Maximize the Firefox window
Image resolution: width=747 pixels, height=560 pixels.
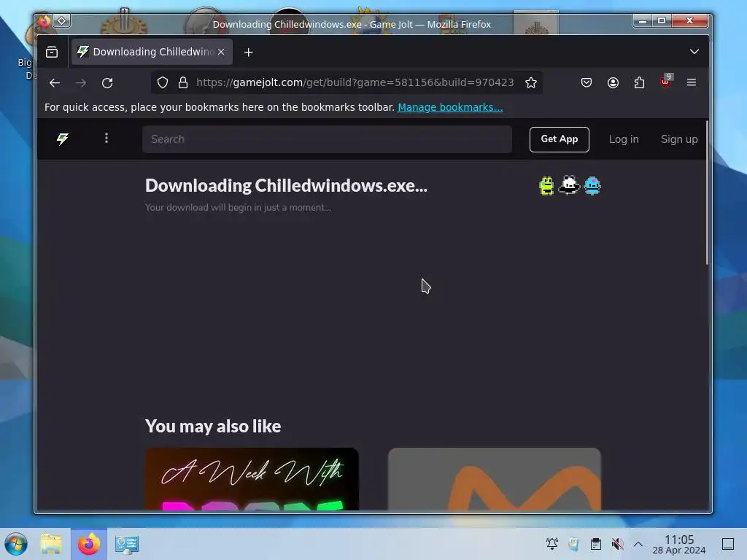click(661, 20)
